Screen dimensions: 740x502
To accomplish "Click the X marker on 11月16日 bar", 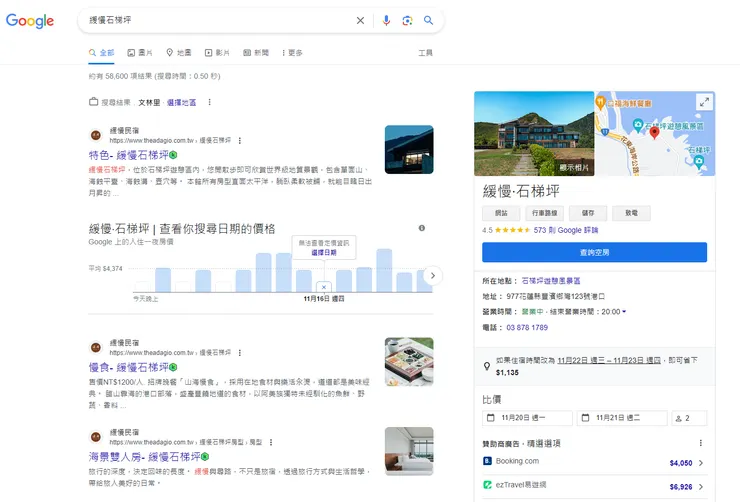I will pyautogui.click(x=324, y=287).
